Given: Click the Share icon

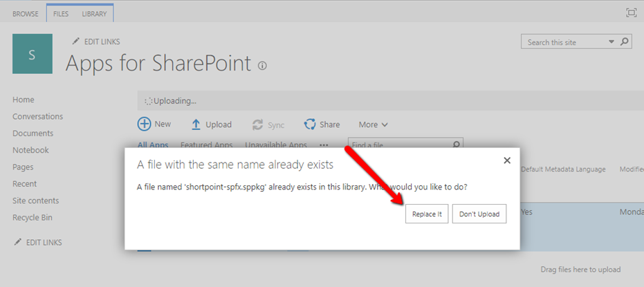Looking at the screenshot, I should click(x=310, y=124).
